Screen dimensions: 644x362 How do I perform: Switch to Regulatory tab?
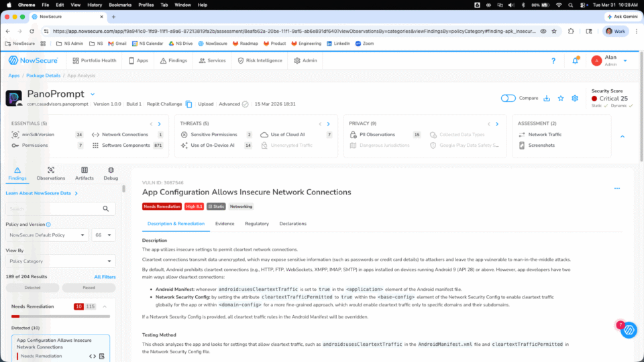[257, 224]
